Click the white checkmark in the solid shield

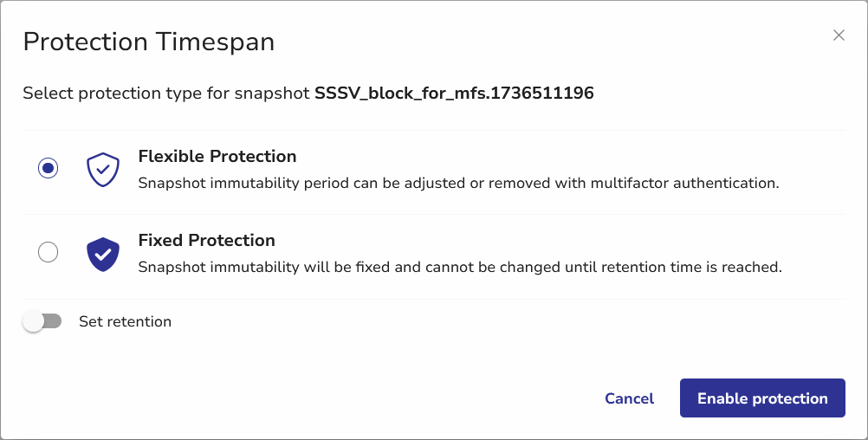click(x=103, y=255)
